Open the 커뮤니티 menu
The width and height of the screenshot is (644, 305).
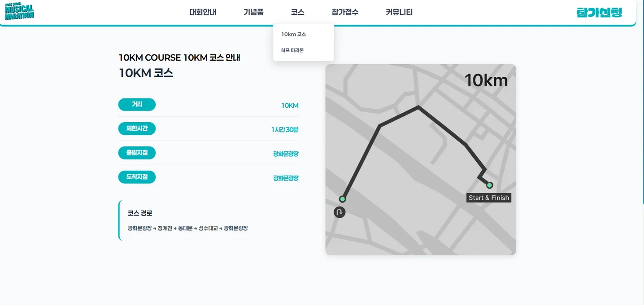click(399, 13)
